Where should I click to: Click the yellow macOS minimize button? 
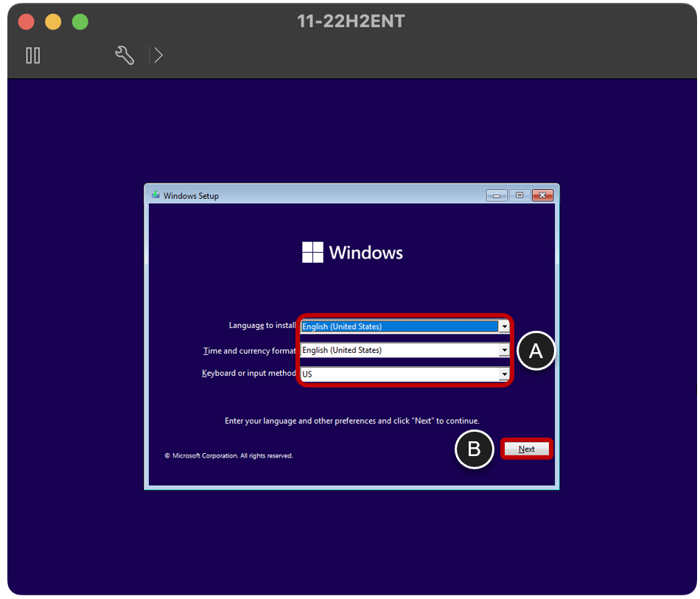(53, 22)
